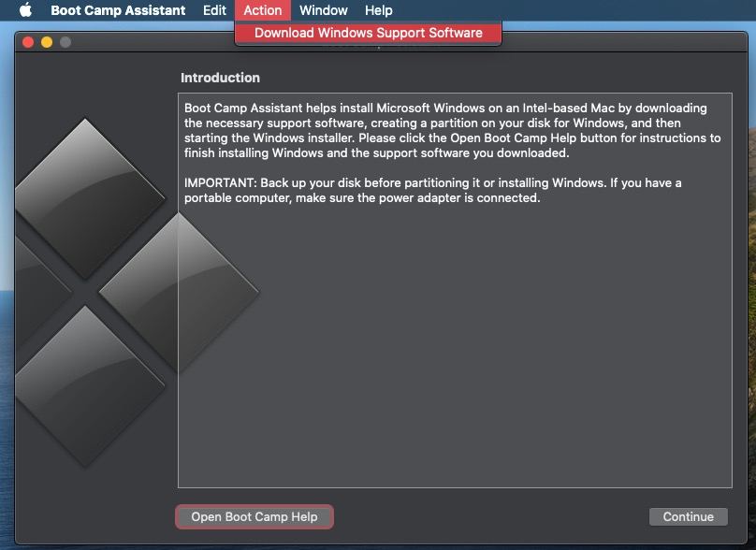The height and width of the screenshot is (550, 756).
Task: Click the Action menu in menu bar
Action: click(263, 10)
